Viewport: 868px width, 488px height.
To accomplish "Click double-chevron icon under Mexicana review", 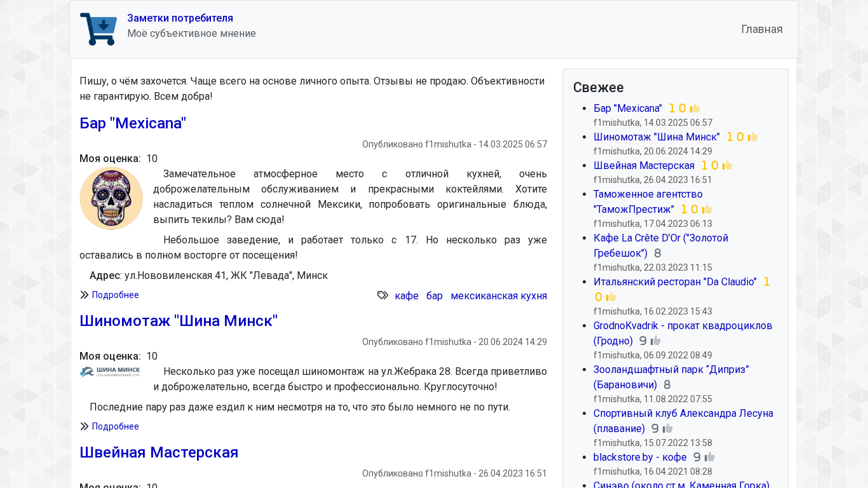I will tap(84, 295).
